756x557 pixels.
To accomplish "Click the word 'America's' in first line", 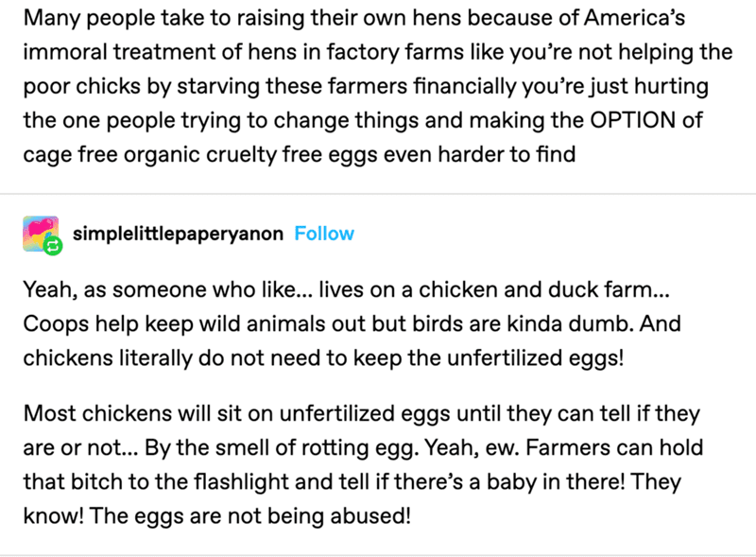I will (634, 18).
